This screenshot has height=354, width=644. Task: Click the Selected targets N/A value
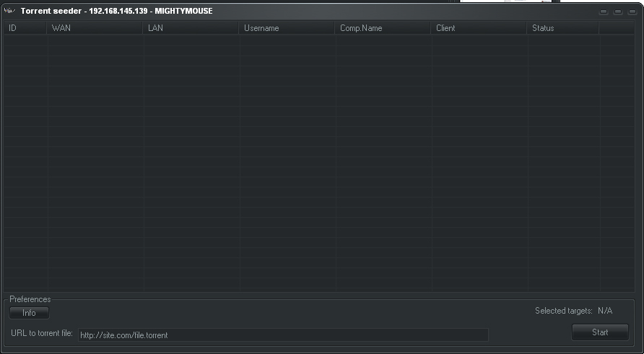605,311
